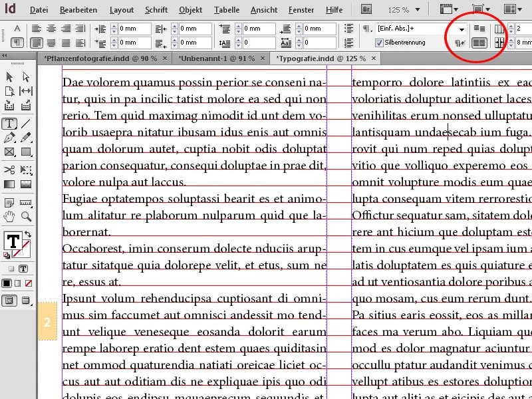Image resolution: width=532 pixels, height=399 pixels.
Task: Select the Rectangle Frame tool
Action: click(x=9, y=152)
